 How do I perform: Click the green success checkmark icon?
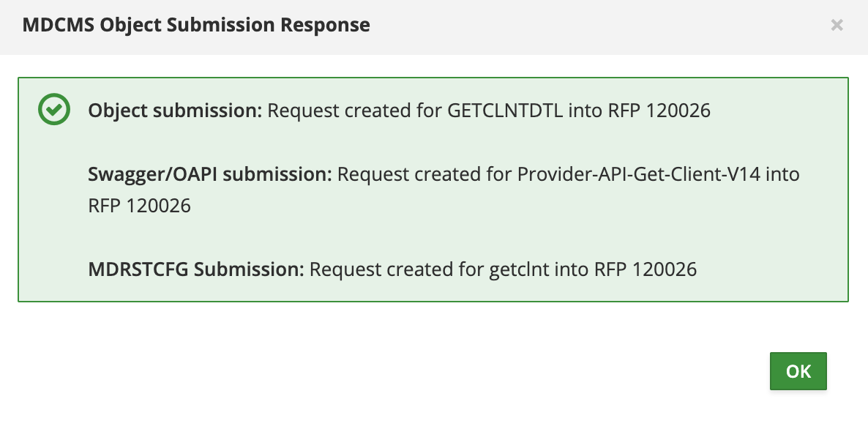pyautogui.click(x=53, y=109)
